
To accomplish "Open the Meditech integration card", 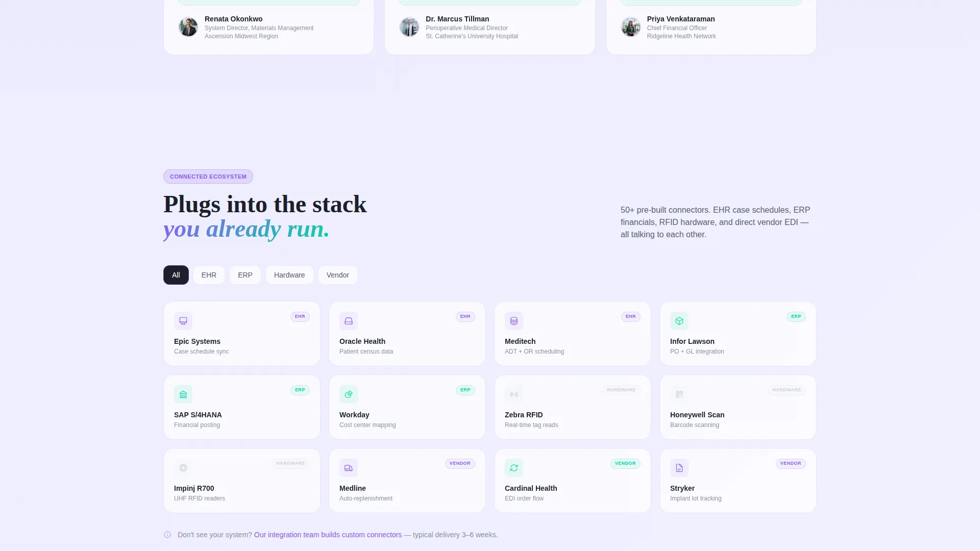I will (573, 334).
